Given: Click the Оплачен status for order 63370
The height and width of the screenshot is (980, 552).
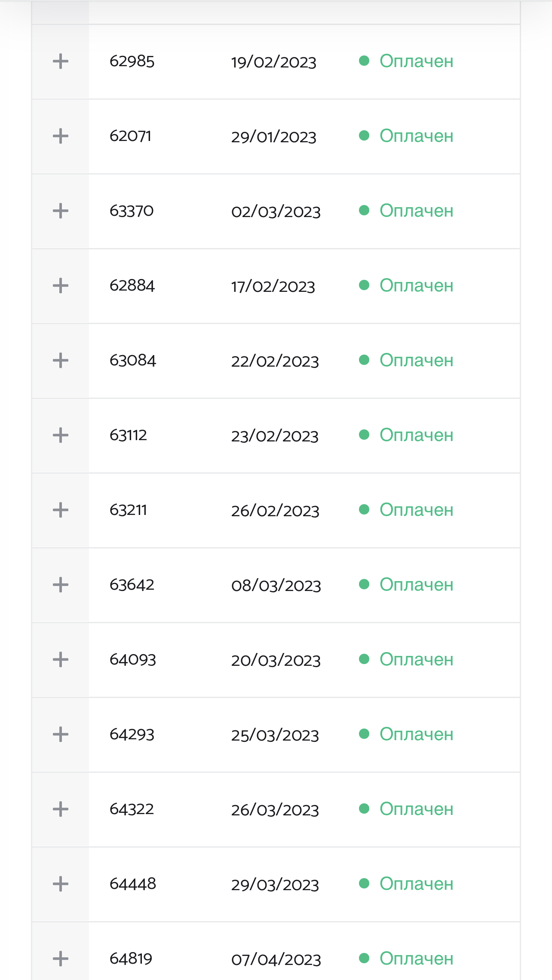Looking at the screenshot, I should tap(416, 211).
